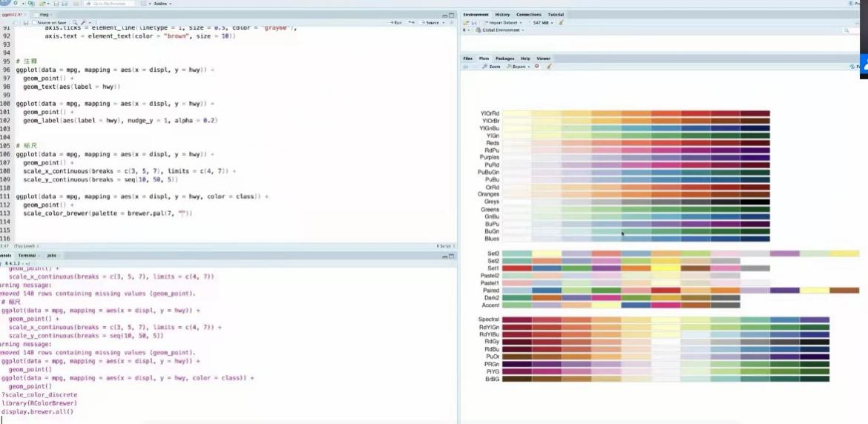The height and width of the screenshot is (424, 868).
Task: Click the clear environment broom icon
Action: coord(561,22)
